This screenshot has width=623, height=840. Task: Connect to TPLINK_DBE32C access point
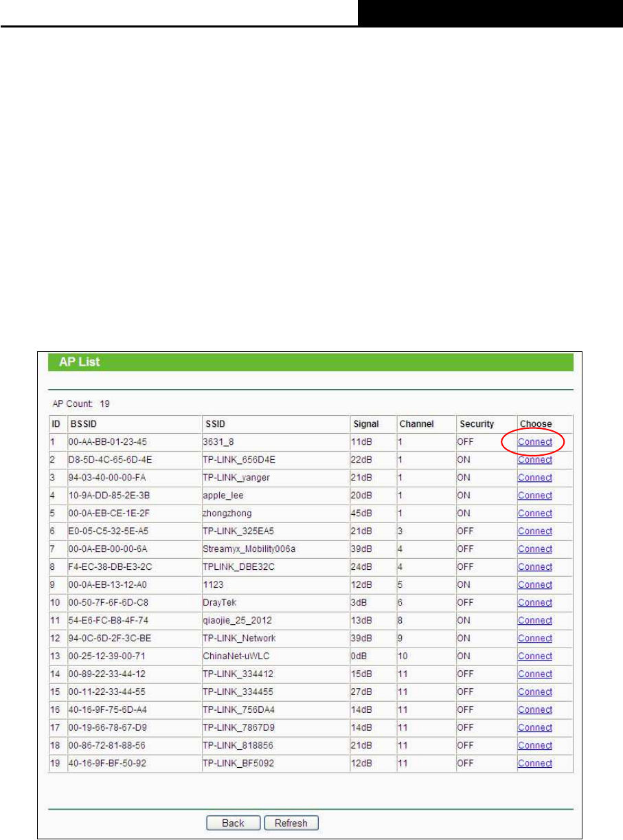pyautogui.click(x=535, y=567)
